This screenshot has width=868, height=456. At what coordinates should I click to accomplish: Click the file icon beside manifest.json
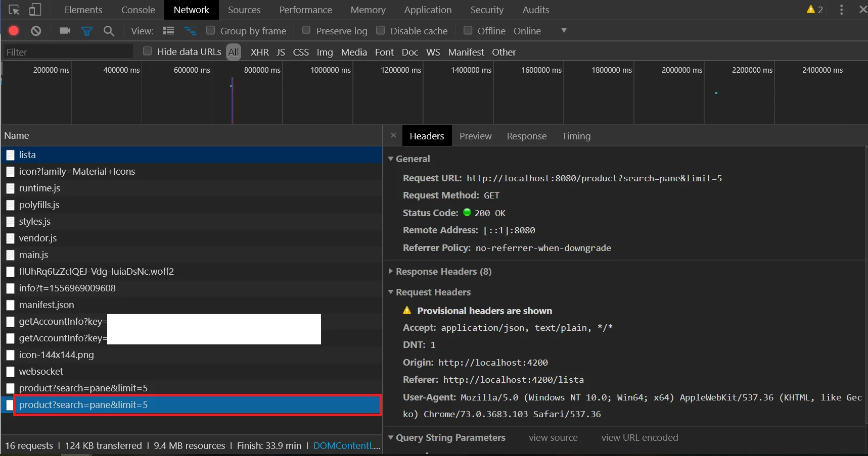[10, 305]
